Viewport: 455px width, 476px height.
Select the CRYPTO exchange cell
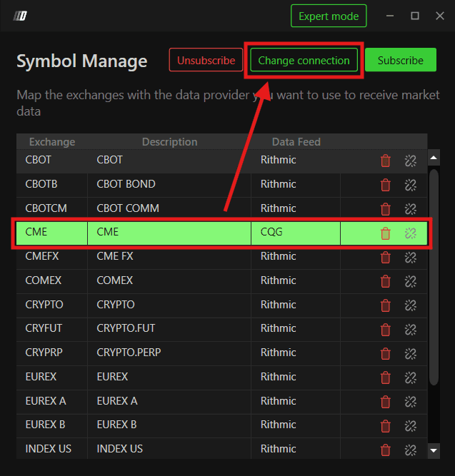pos(52,305)
